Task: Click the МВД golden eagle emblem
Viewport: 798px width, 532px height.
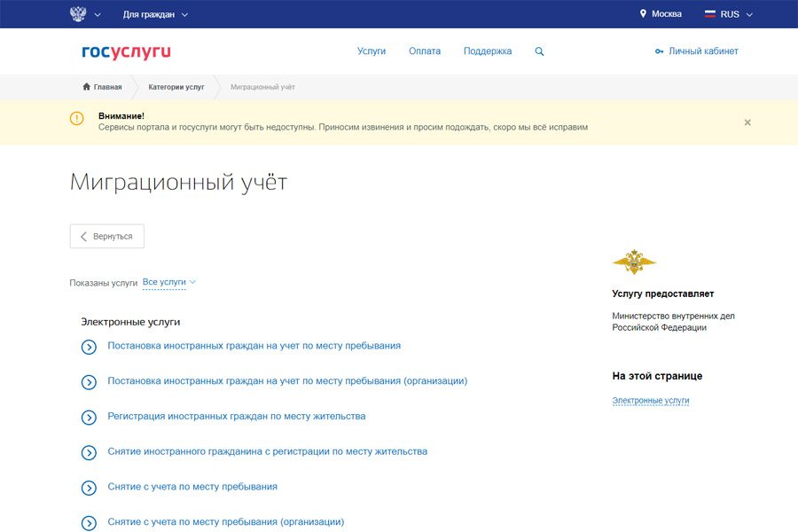Action: (x=634, y=262)
